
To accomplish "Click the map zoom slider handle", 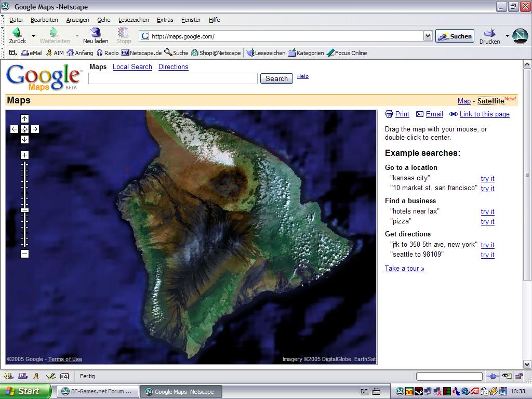I will [24, 210].
